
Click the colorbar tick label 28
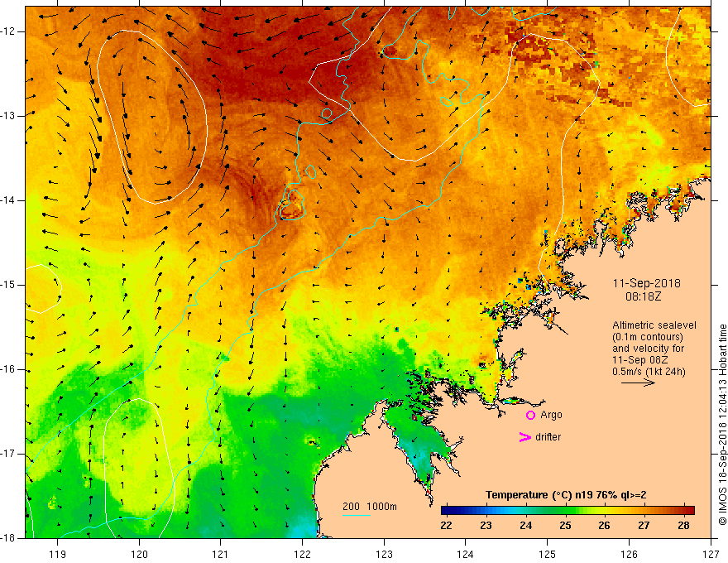tap(683, 526)
